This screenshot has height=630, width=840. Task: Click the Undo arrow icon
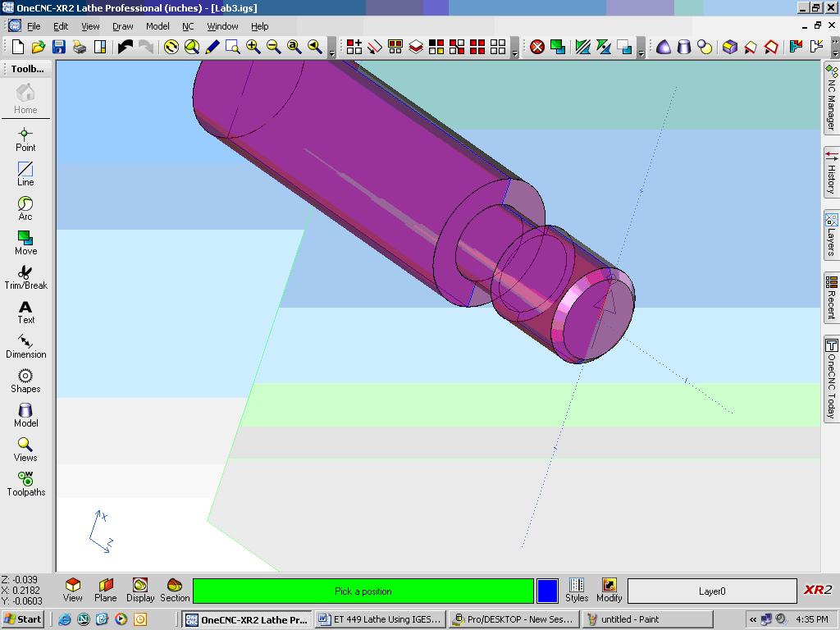coord(125,47)
